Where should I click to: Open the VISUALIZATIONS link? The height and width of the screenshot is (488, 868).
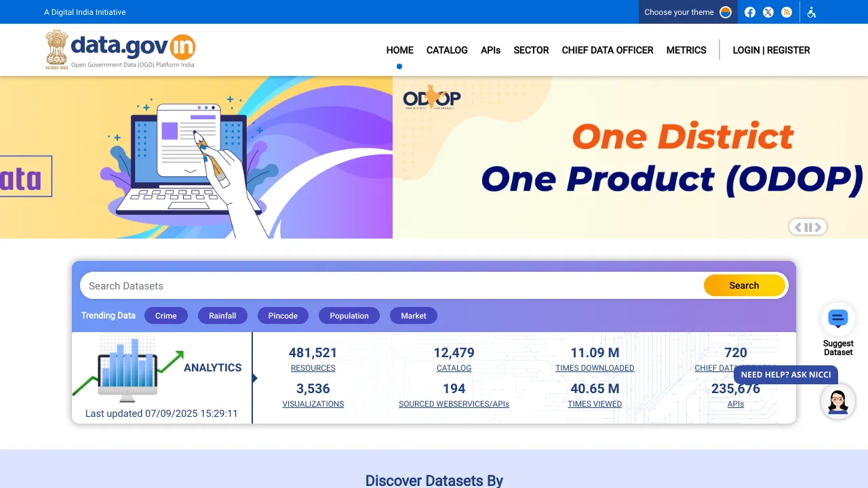click(x=313, y=404)
